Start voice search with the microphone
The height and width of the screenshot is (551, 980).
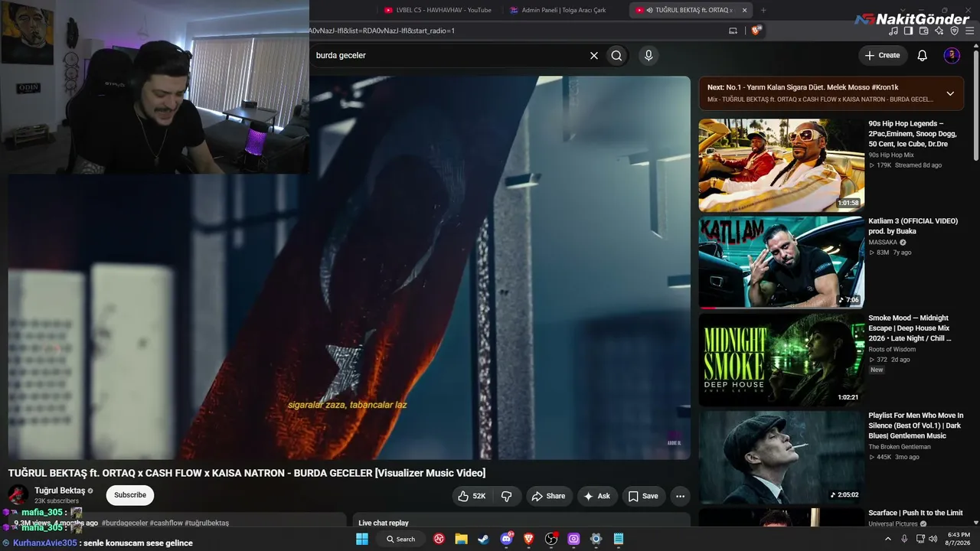pos(648,55)
